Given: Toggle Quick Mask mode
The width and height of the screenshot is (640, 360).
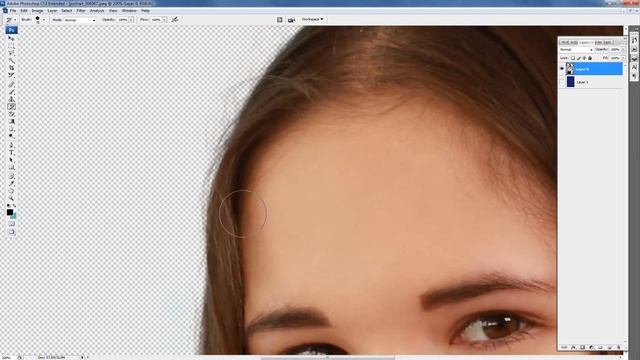Looking at the screenshot, I should (11, 223).
